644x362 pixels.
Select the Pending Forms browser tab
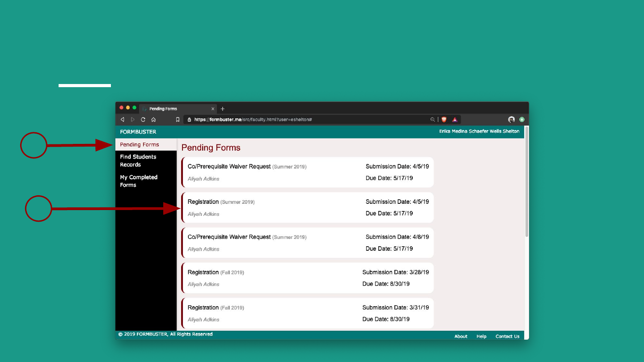[x=178, y=109]
